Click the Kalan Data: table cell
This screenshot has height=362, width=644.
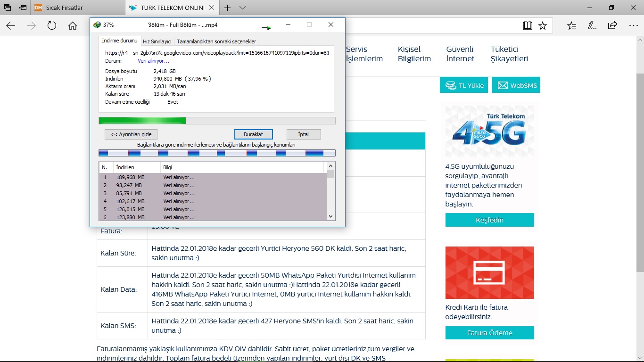122,289
